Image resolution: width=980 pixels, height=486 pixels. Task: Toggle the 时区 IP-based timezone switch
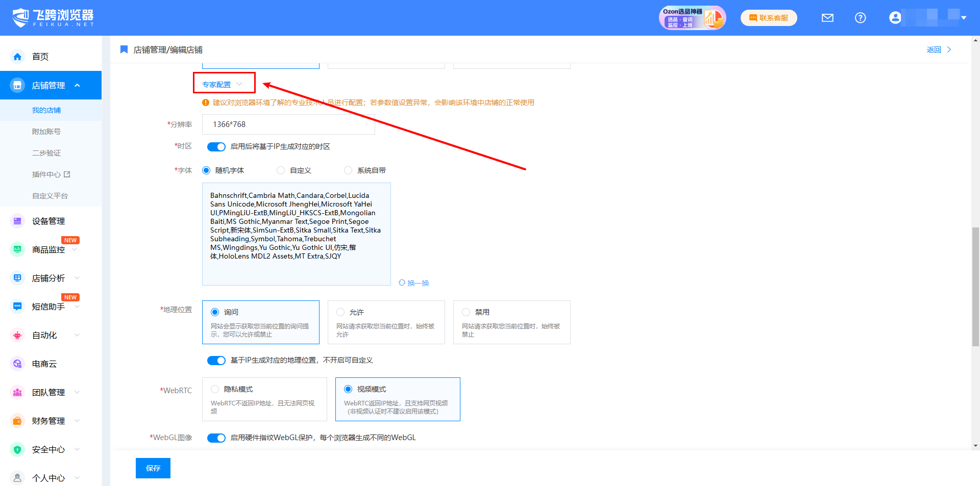(216, 147)
